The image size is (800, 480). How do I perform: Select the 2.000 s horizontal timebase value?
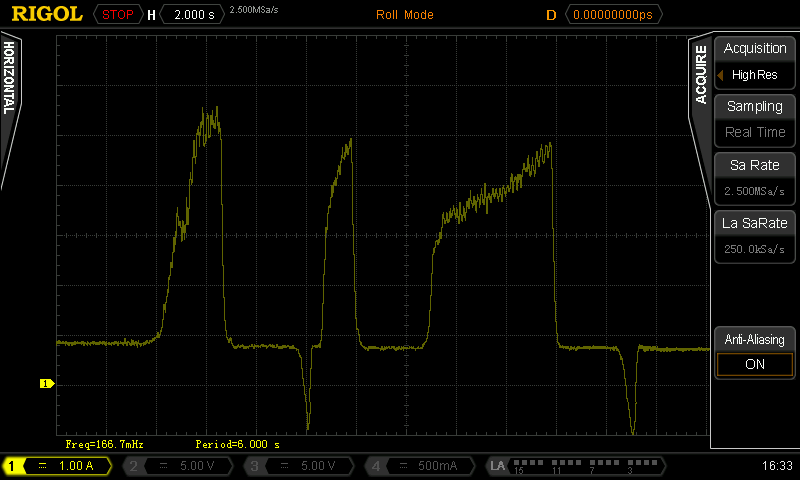tap(193, 15)
